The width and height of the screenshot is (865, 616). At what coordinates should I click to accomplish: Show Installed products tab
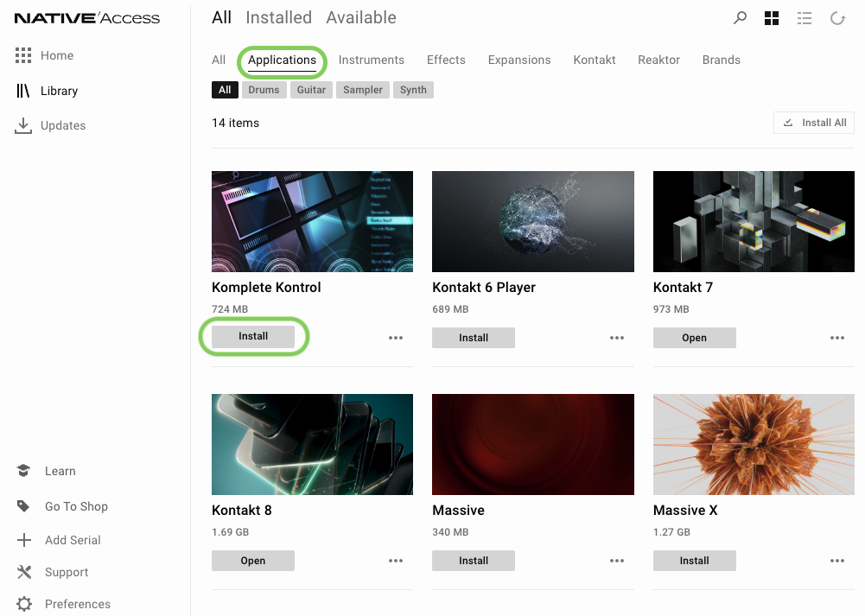[x=278, y=17]
